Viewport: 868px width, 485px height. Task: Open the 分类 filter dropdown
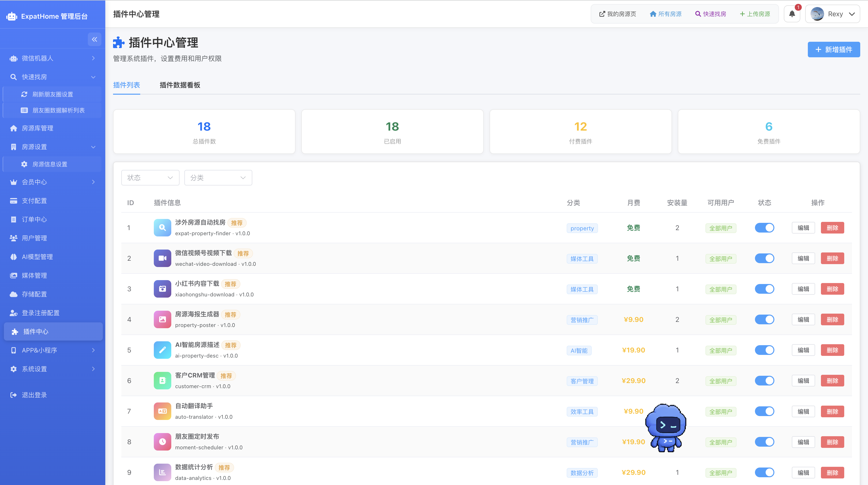point(218,178)
